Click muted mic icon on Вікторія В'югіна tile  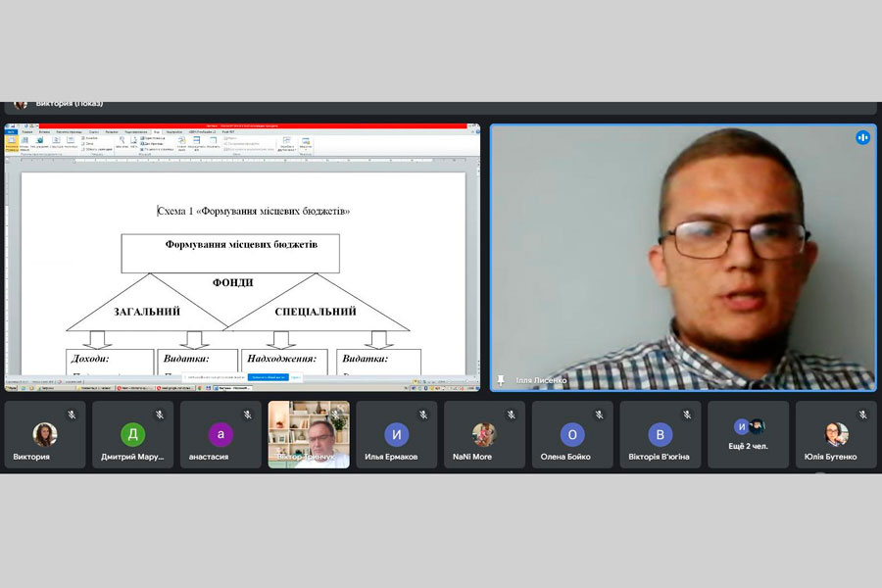pyautogui.click(x=687, y=415)
